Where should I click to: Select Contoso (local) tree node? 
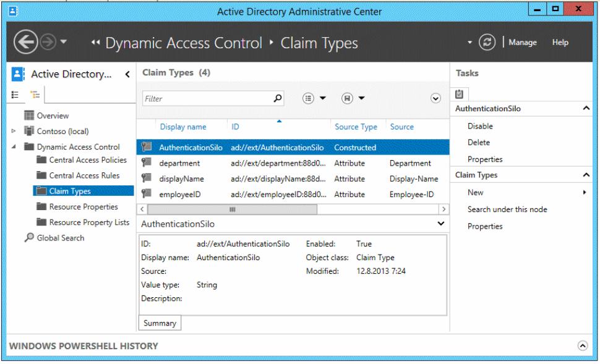62,131
